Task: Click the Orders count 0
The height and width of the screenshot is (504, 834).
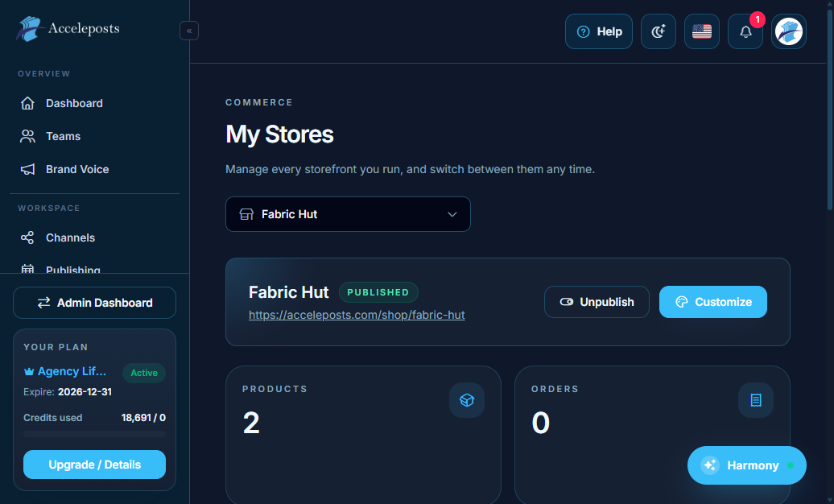Action: coord(540,423)
